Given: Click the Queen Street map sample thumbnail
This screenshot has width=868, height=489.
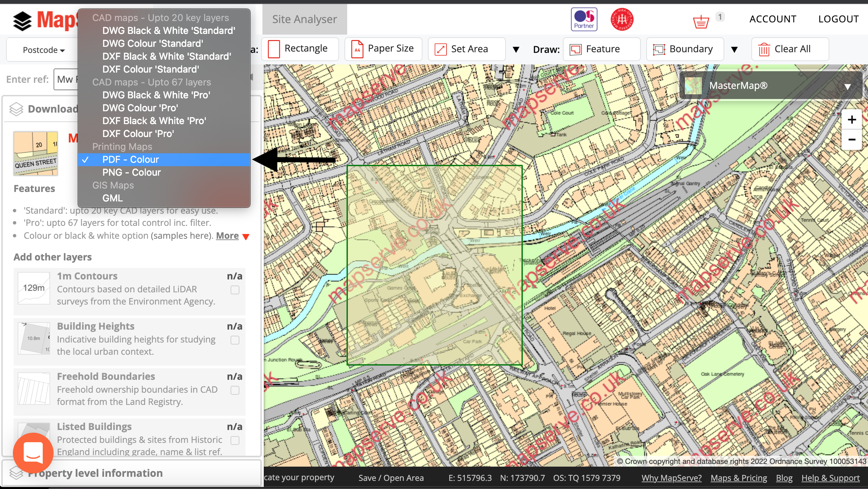Looking at the screenshot, I should [x=36, y=153].
